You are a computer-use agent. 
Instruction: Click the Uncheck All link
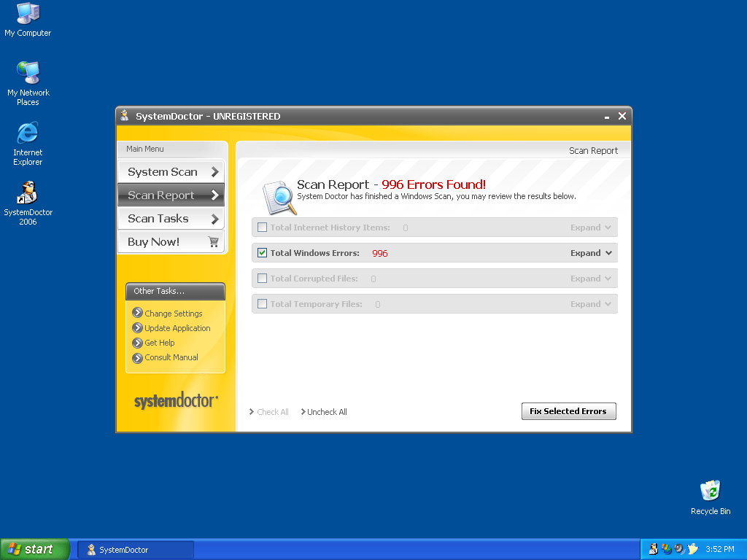326,412
